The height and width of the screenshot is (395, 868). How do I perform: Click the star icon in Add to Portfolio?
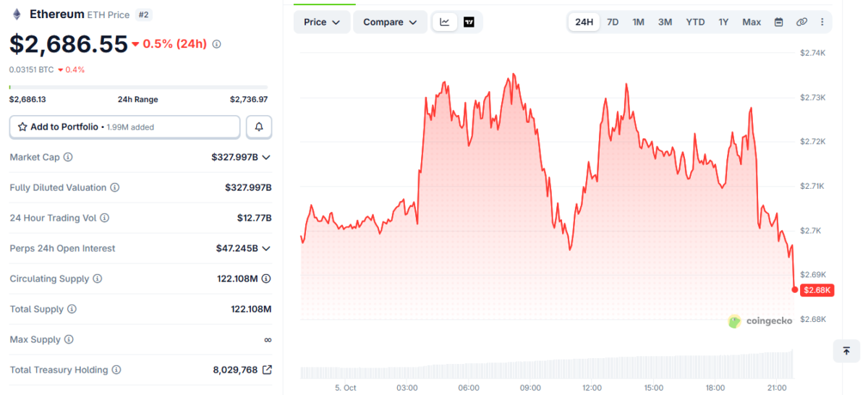22,127
